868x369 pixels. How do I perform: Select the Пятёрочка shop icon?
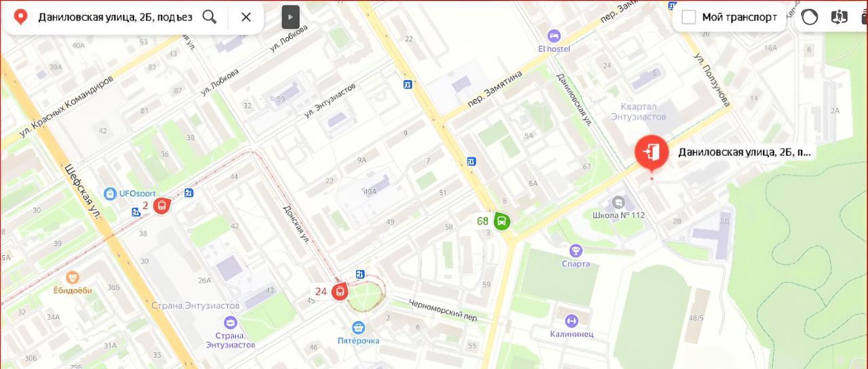(x=359, y=328)
